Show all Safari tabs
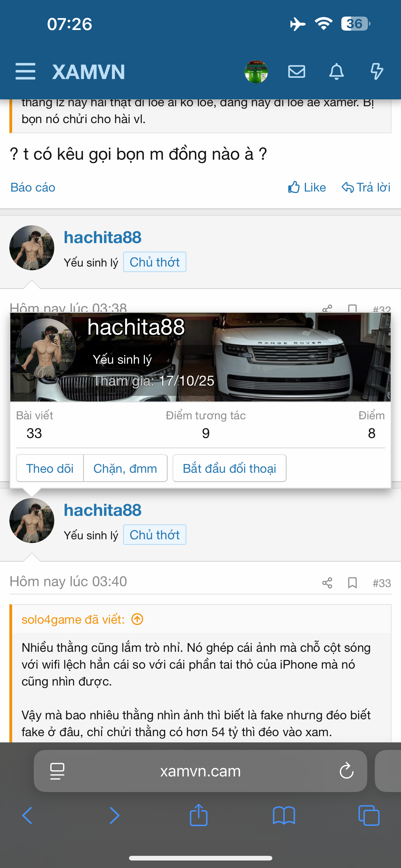 [x=369, y=816]
